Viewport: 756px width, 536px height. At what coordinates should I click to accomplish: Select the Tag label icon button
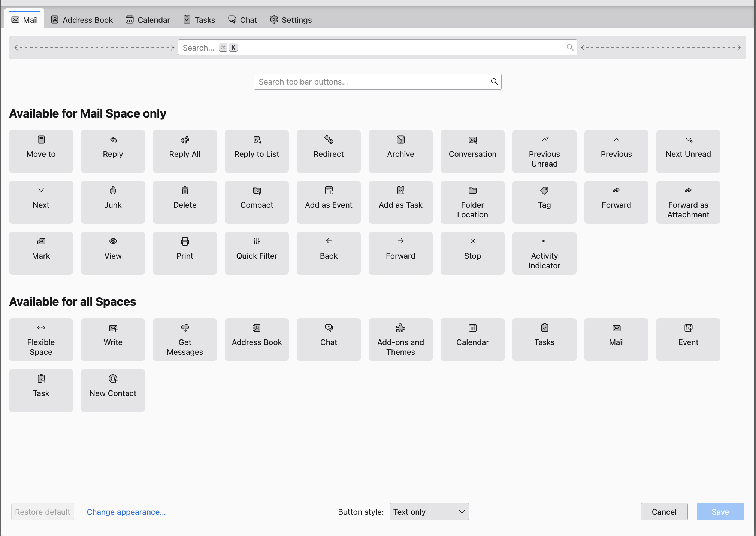click(544, 191)
